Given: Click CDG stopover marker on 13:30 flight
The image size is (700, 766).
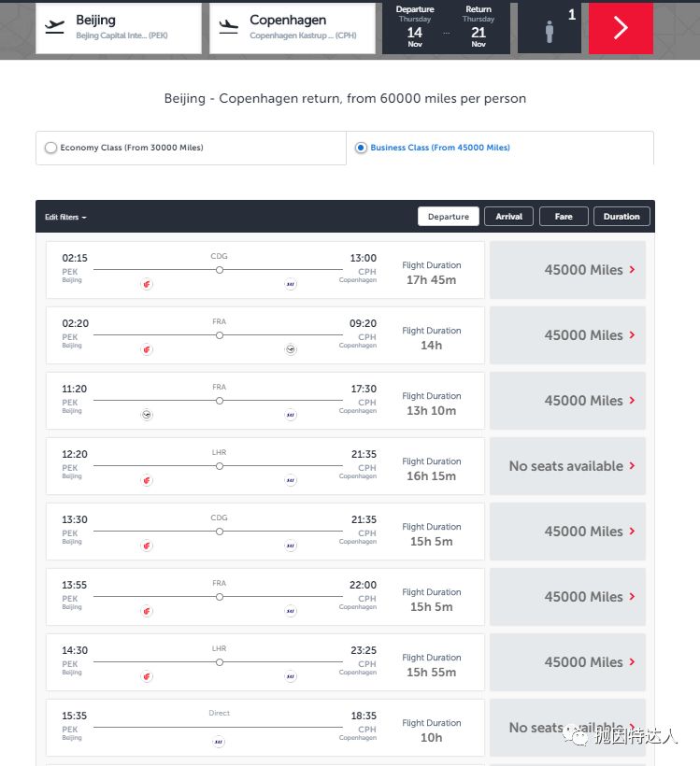Looking at the screenshot, I should coord(220,532).
